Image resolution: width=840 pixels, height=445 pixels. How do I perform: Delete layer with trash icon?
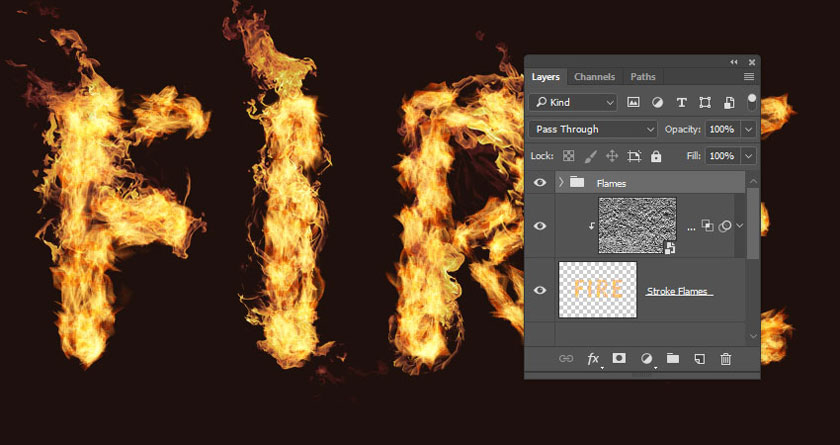pos(725,359)
